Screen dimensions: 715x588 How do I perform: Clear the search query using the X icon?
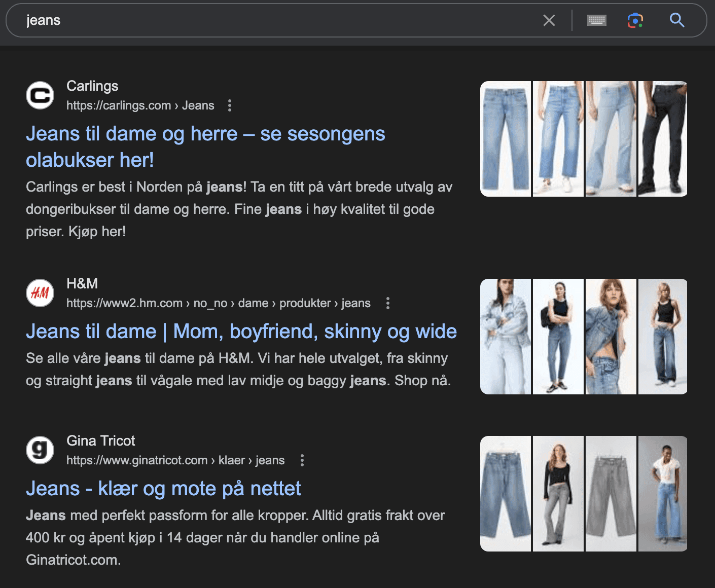[x=549, y=20]
